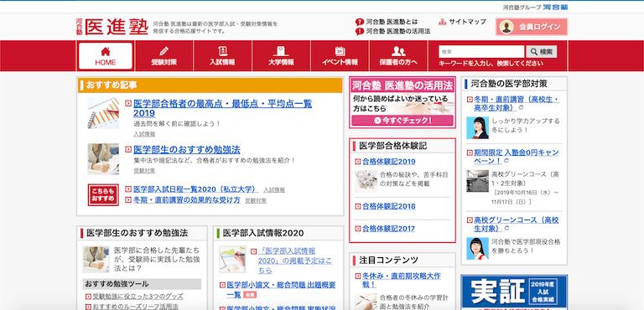The height and width of the screenshot is (310, 644).
Task: Click the question icon beside 医進塾とは
Action: (x=360, y=22)
